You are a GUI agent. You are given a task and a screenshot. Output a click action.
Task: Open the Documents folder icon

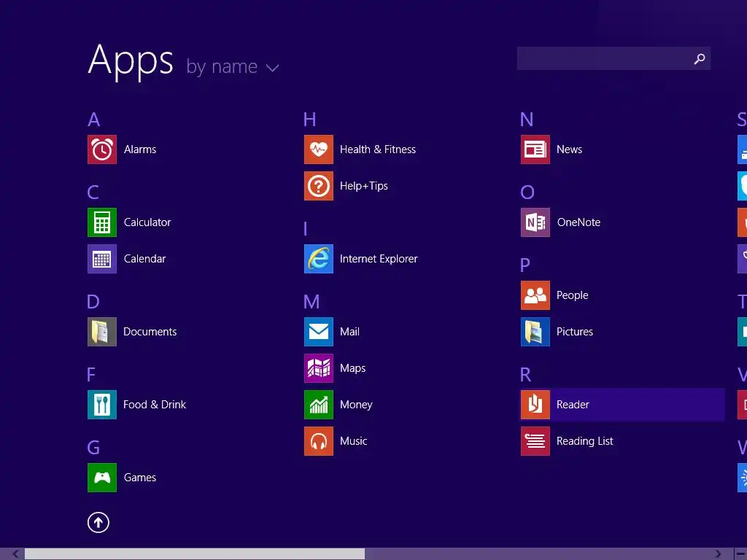pyautogui.click(x=102, y=332)
